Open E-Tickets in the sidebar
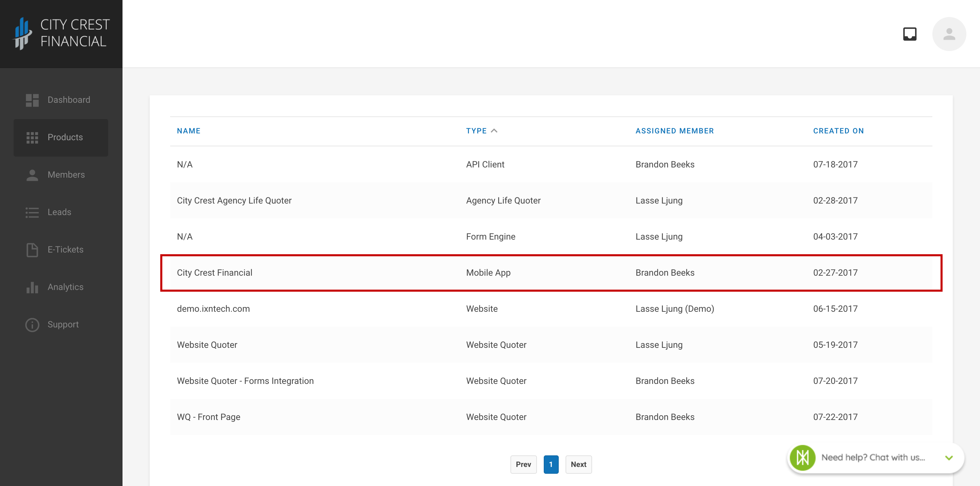 coord(61,250)
